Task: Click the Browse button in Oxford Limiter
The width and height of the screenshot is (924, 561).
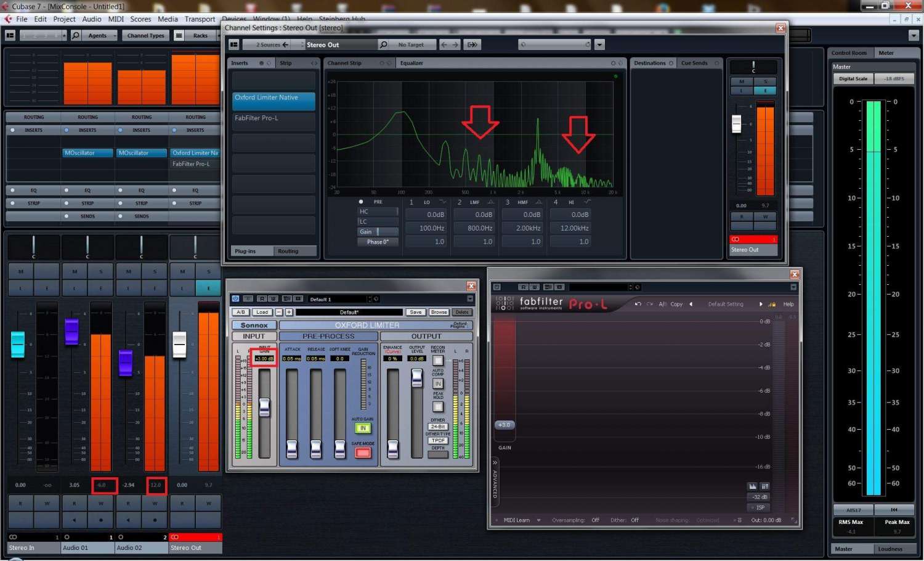Action: tap(439, 312)
